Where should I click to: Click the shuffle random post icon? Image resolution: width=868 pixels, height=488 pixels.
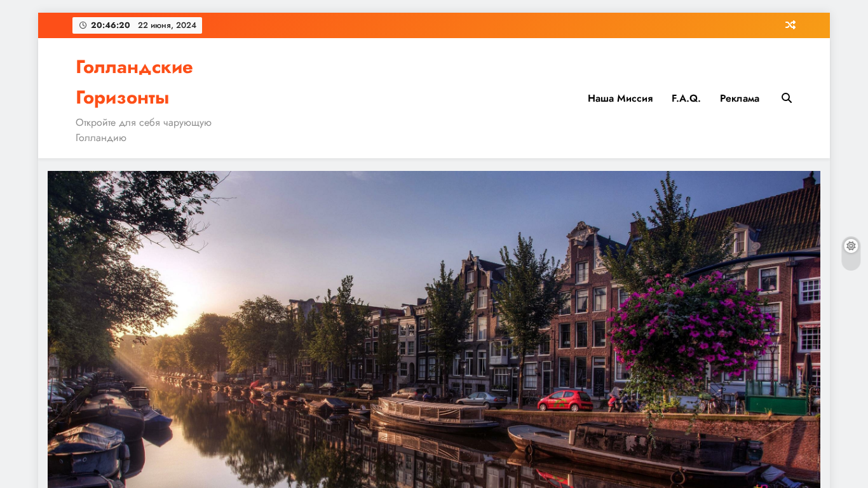pos(790,25)
